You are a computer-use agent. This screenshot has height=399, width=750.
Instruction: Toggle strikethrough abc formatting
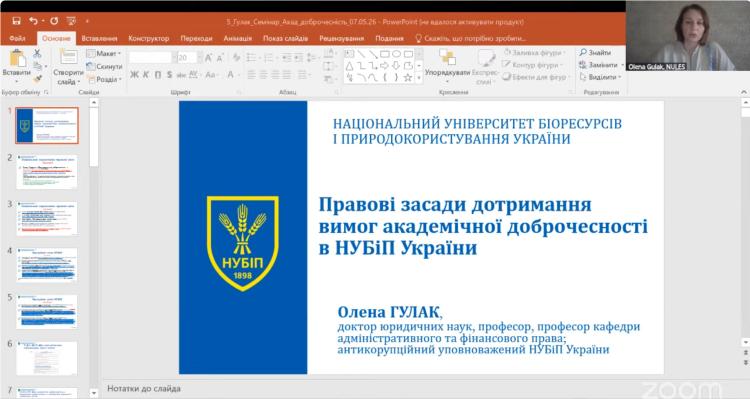(x=181, y=75)
